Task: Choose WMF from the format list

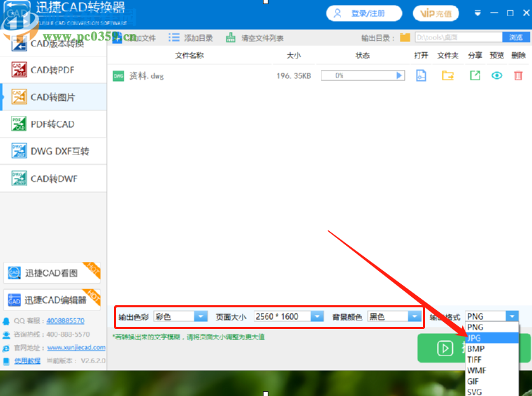Action: pyautogui.click(x=492, y=370)
